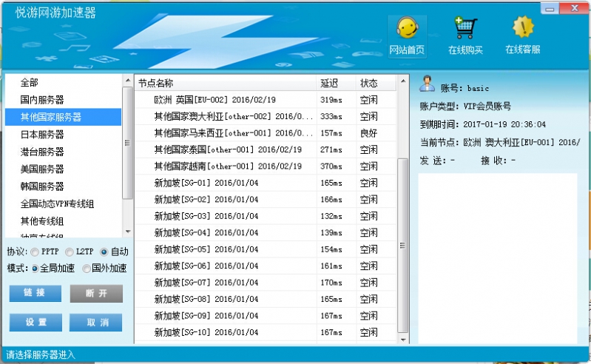The image size is (591, 364).
Task: Select node 新加坡[SG-07]
Action: click(x=266, y=282)
